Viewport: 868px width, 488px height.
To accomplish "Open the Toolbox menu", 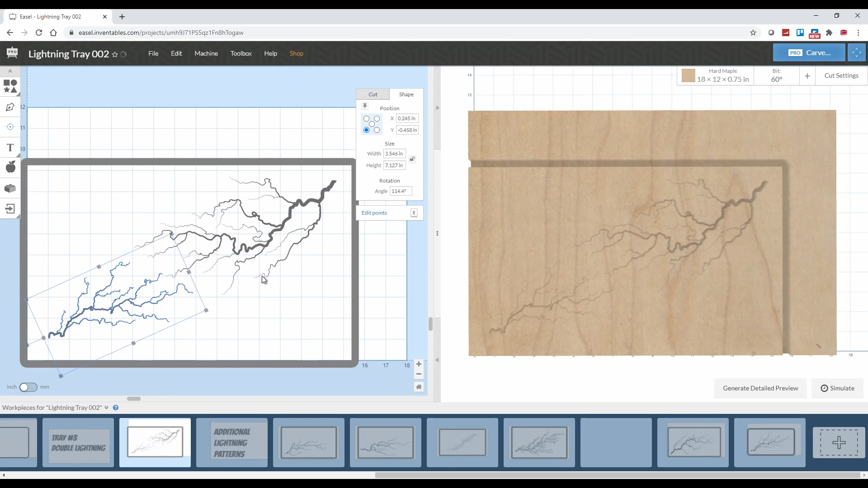I will (x=242, y=54).
